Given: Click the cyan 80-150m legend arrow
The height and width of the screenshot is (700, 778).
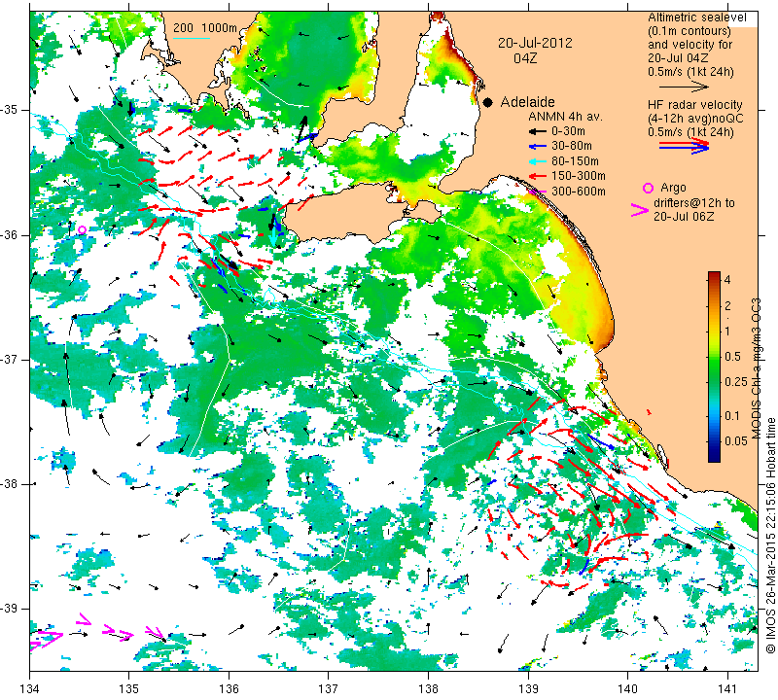Looking at the screenshot, I should [537, 161].
